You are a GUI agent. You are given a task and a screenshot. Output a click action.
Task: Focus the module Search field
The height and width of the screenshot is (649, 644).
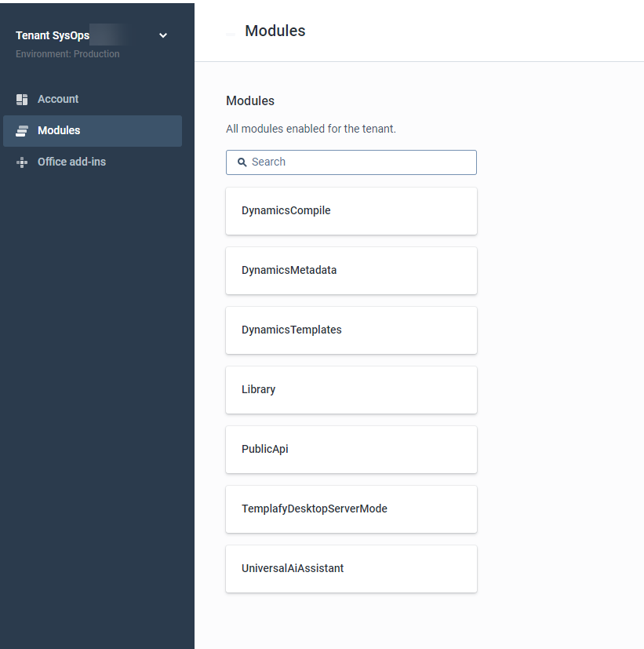click(x=351, y=162)
